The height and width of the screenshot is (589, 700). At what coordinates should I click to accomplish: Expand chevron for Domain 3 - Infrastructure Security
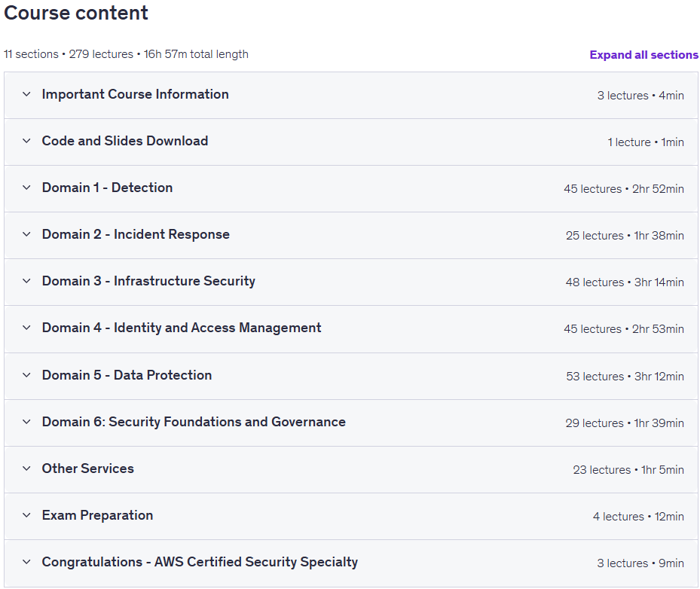(x=27, y=281)
